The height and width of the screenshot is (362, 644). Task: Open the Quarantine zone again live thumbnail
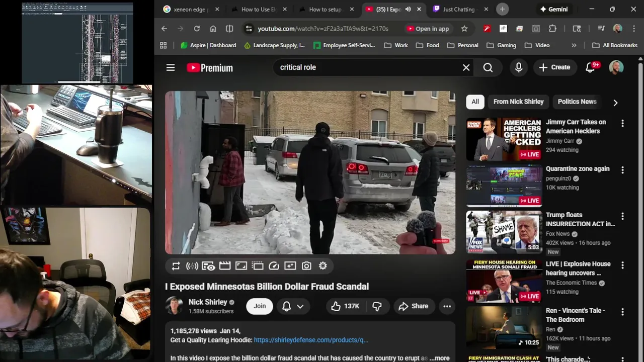click(x=504, y=186)
